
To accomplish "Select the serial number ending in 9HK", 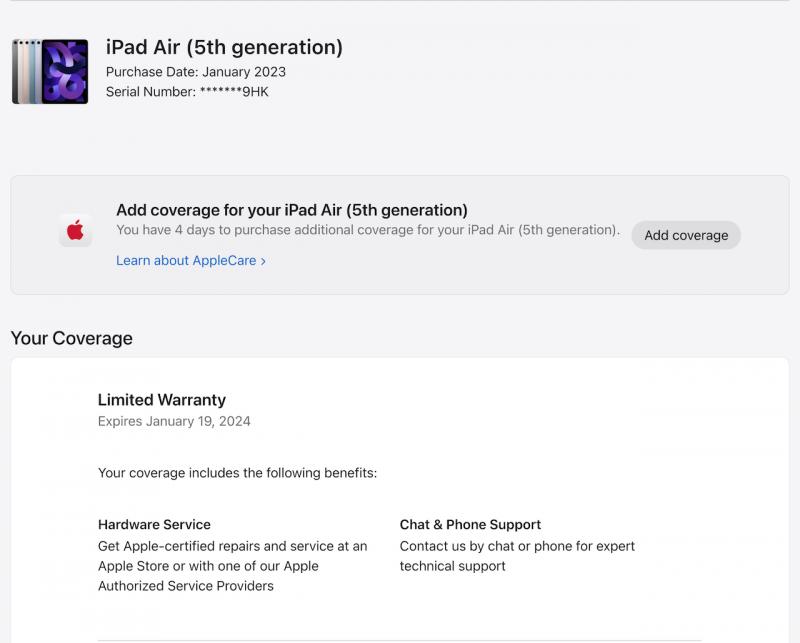I will pyautogui.click(x=187, y=92).
